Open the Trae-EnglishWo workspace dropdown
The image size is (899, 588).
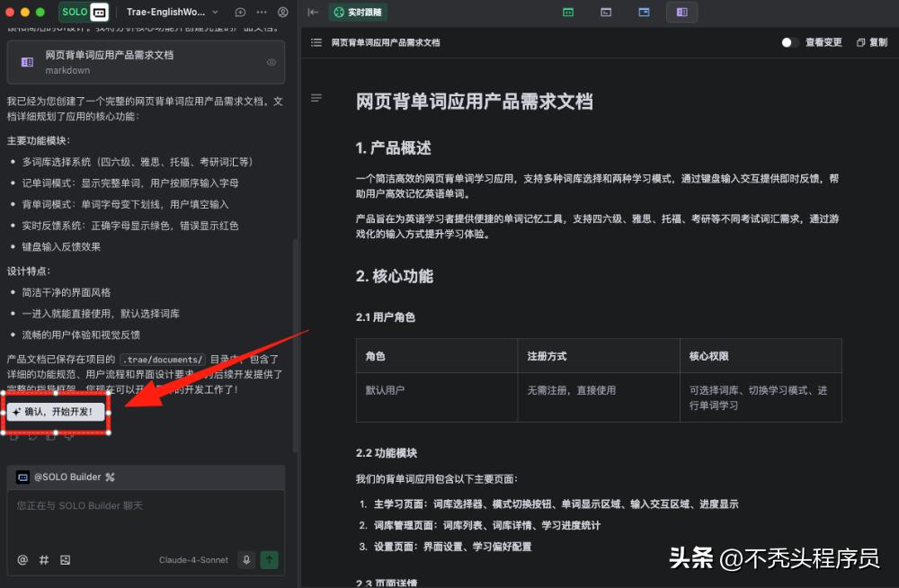tap(171, 12)
